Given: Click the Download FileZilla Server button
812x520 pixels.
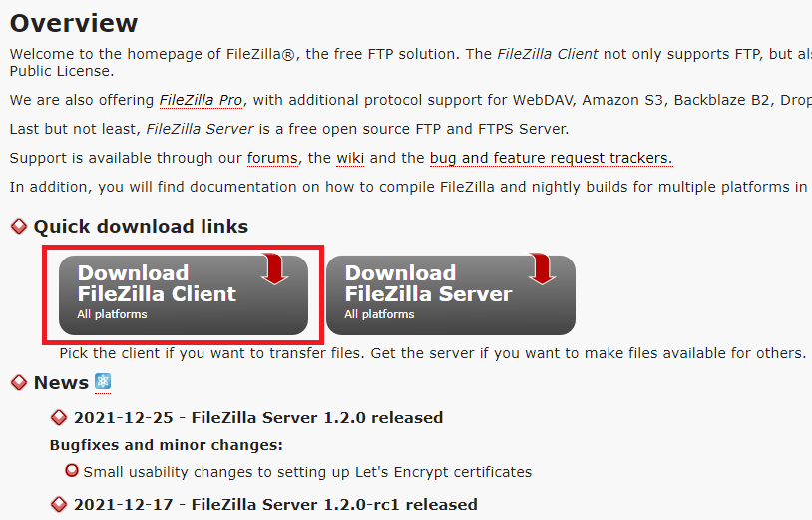Looking at the screenshot, I should click(x=451, y=294).
